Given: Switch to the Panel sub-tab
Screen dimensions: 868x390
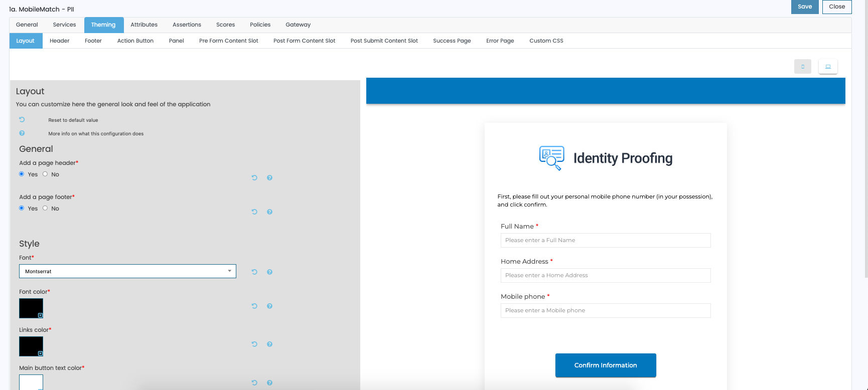Looking at the screenshot, I should coord(177,41).
